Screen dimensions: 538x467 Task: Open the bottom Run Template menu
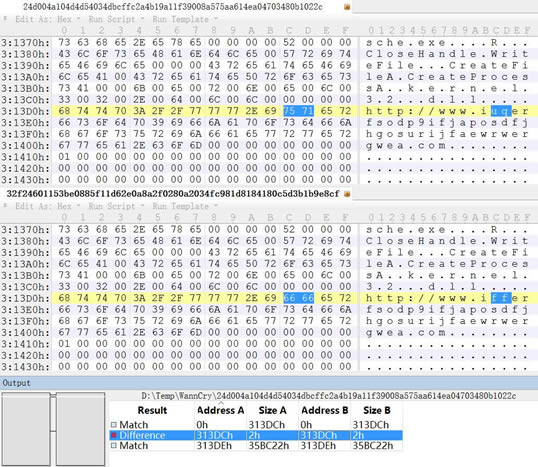coord(185,206)
